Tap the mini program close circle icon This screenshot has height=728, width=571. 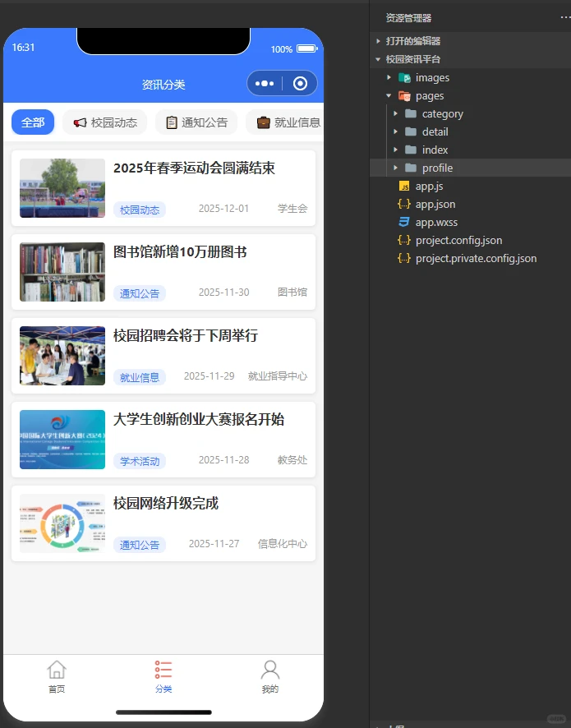tap(301, 84)
